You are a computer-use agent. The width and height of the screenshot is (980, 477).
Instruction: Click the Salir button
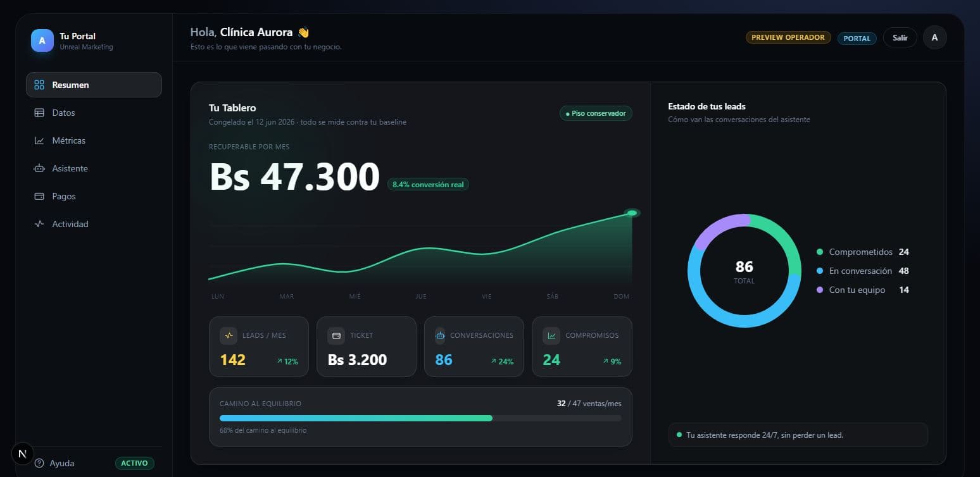tap(900, 37)
